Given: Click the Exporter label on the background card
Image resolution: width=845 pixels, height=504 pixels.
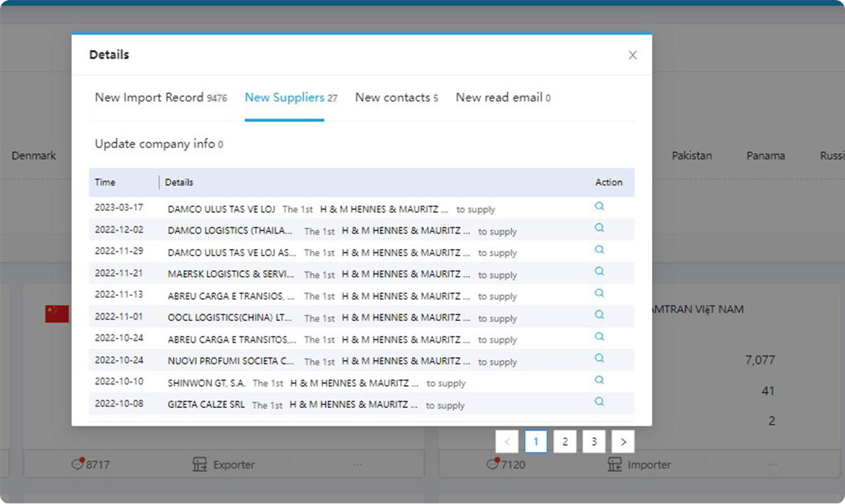Looking at the screenshot, I should pyautogui.click(x=233, y=465).
